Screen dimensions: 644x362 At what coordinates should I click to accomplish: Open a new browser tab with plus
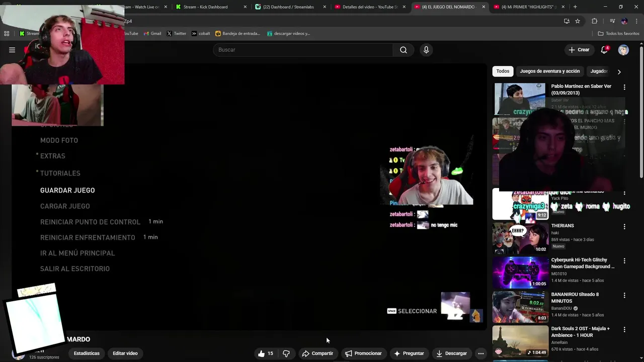click(x=575, y=7)
